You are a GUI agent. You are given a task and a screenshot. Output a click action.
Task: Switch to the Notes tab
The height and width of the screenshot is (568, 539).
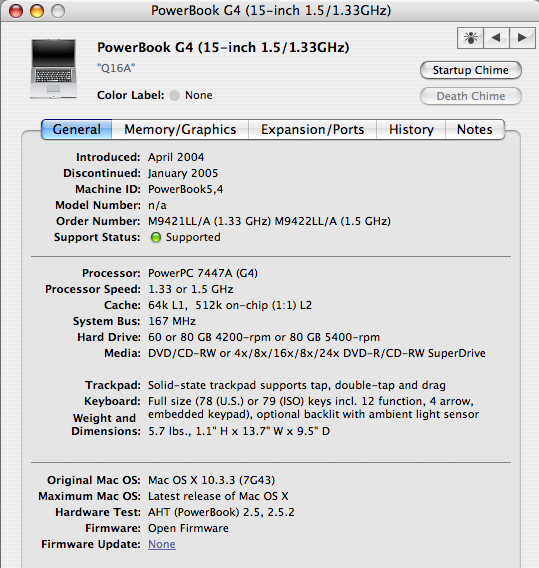(475, 130)
